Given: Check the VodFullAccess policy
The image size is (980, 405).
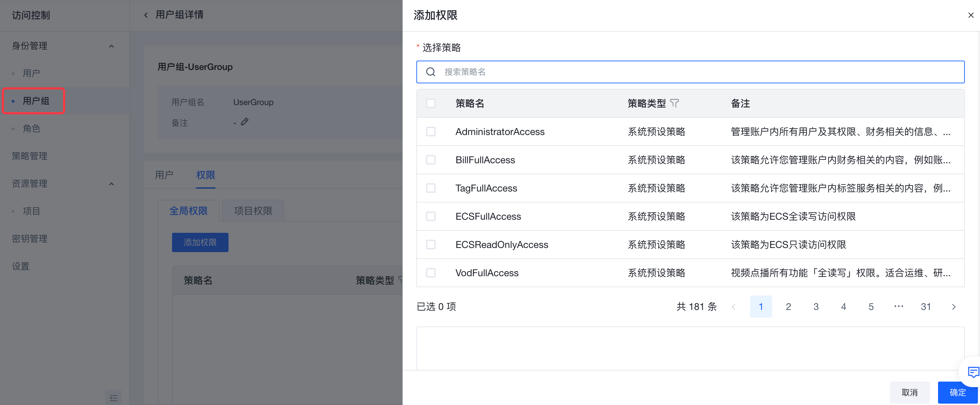Looking at the screenshot, I should click(x=431, y=272).
